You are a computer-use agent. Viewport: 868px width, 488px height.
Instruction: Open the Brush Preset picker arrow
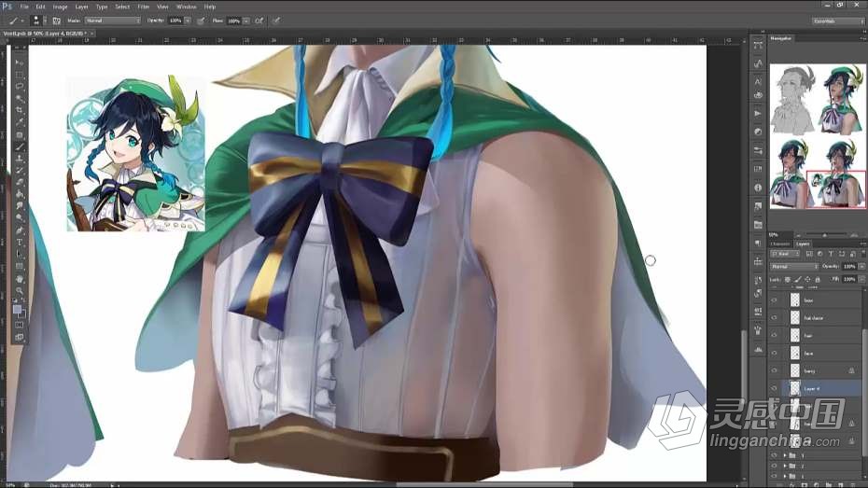point(45,21)
